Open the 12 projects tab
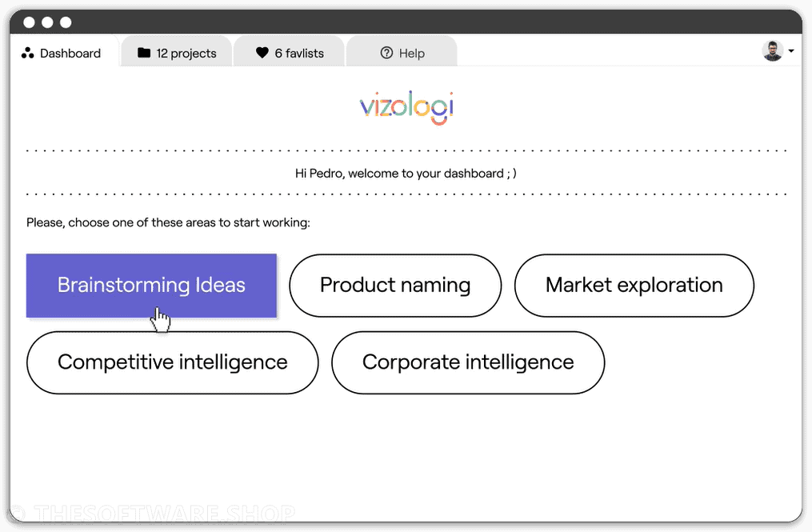The width and height of the screenshot is (812, 532). pos(177,51)
